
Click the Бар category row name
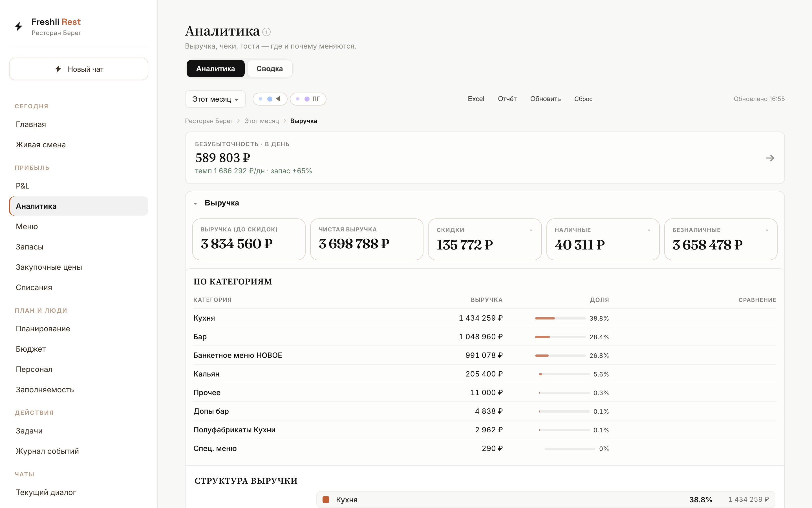[x=200, y=337]
